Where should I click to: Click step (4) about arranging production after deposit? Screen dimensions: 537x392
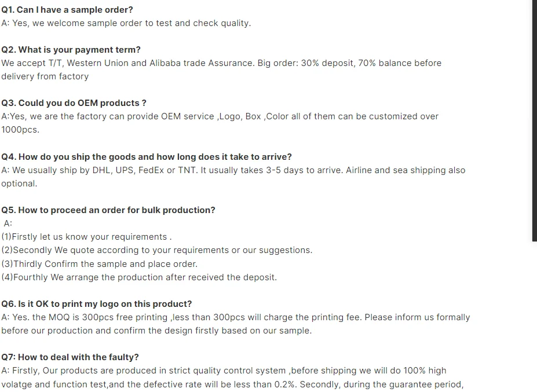tap(139, 277)
